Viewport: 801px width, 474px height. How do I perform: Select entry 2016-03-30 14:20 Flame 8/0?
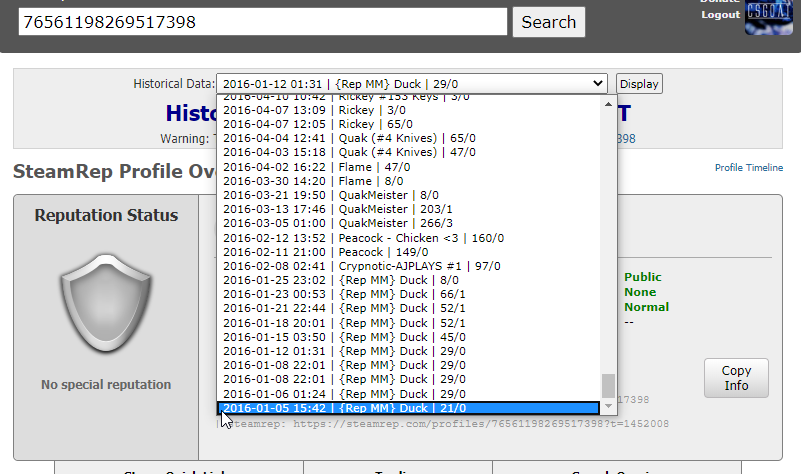coord(409,181)
